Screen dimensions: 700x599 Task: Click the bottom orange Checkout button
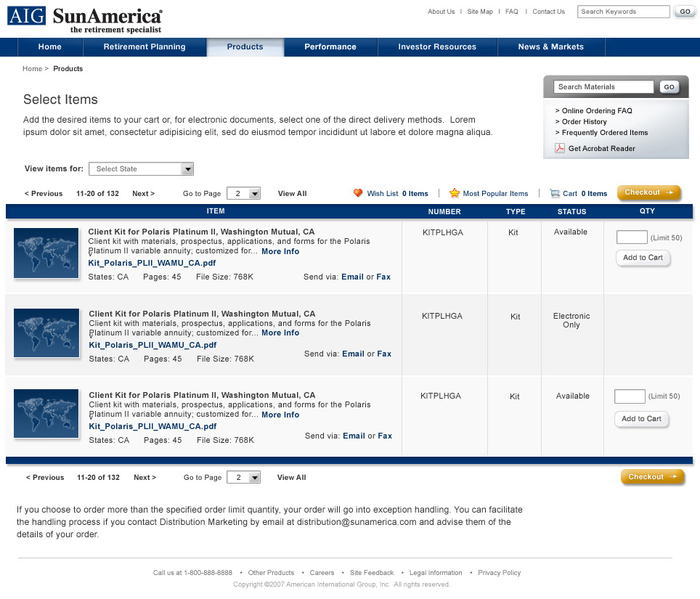pyautogui.click(x=652, y=477)
